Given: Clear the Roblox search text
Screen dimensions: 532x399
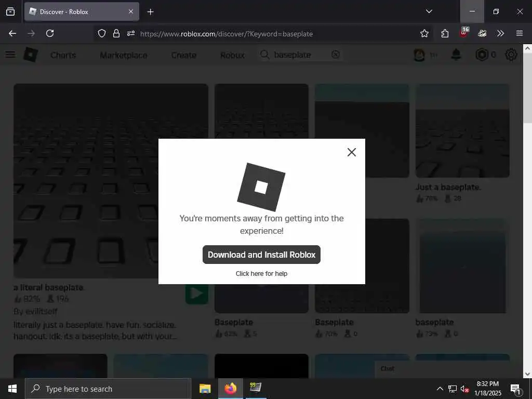Looking at the screenshot, I should 336,55.
